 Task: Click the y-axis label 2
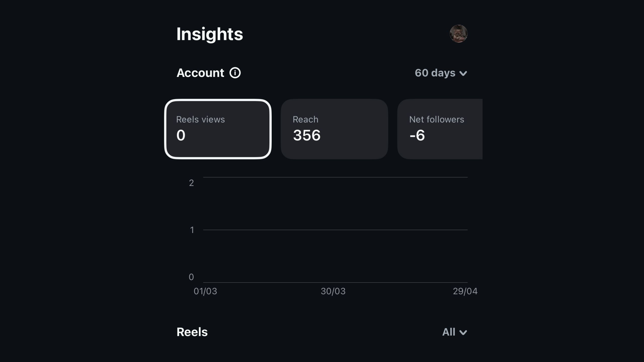pos(191,183)
